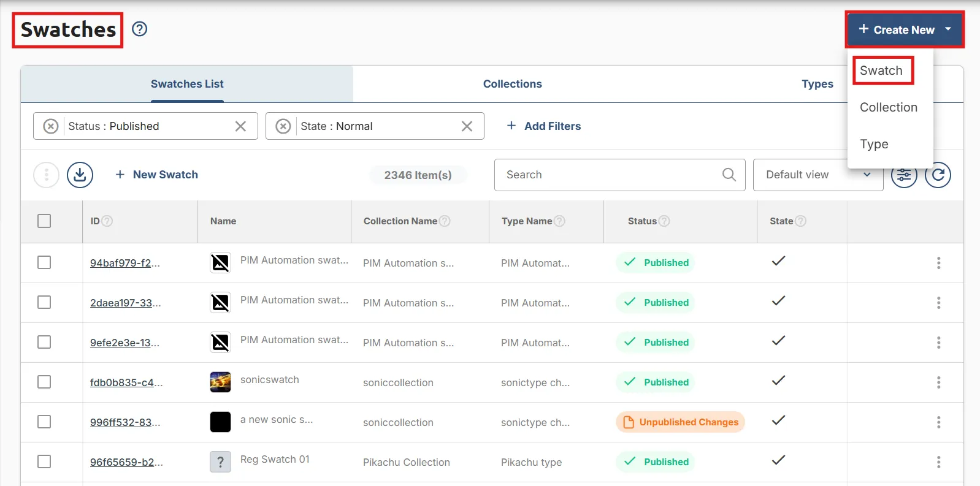Select the checkbox for row 9efe2e3e-13
The width and height of the screenshot is (980, 486).
44,342
